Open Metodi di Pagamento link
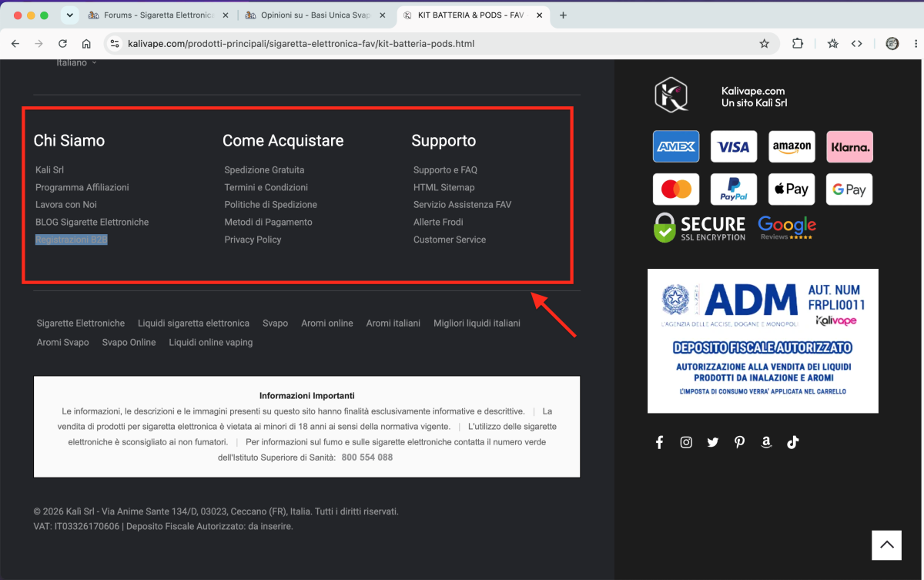Screen dimensions: 924x580 (268, 222)
